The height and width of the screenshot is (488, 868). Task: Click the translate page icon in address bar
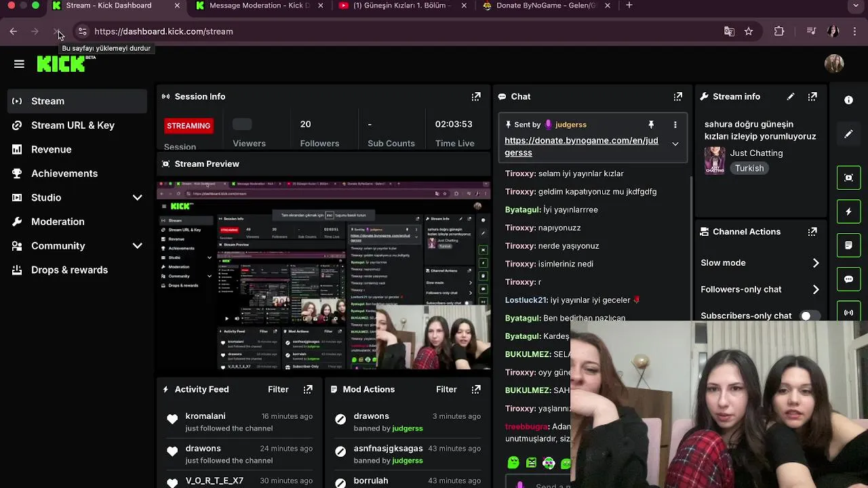pyautogui.click(x=729, y=31)
